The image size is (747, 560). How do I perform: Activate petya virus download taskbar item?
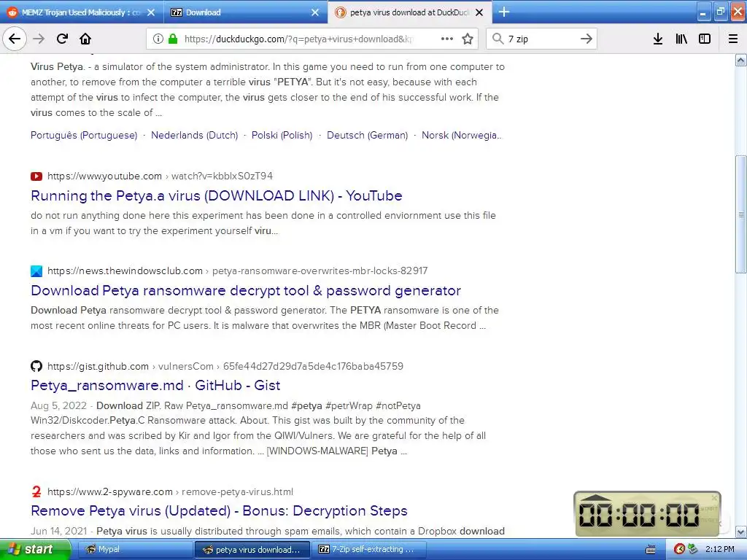point(252,549)
